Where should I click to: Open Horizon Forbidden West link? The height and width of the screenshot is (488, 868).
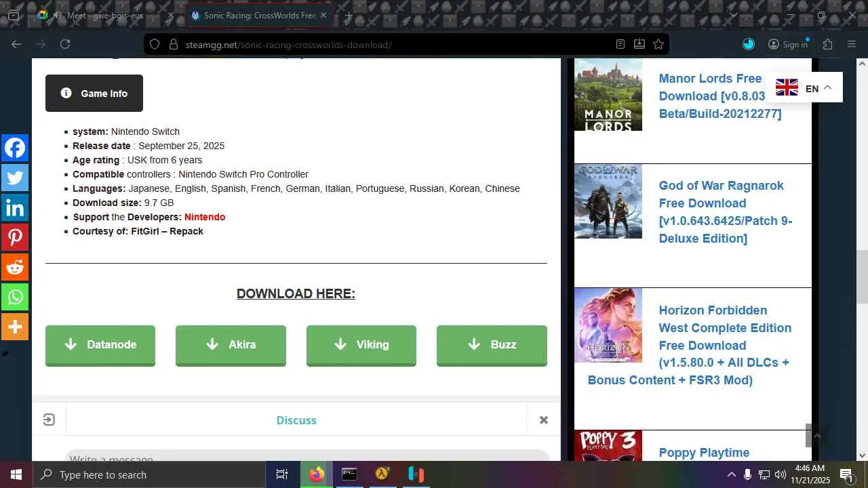click(x=690, y=345)
